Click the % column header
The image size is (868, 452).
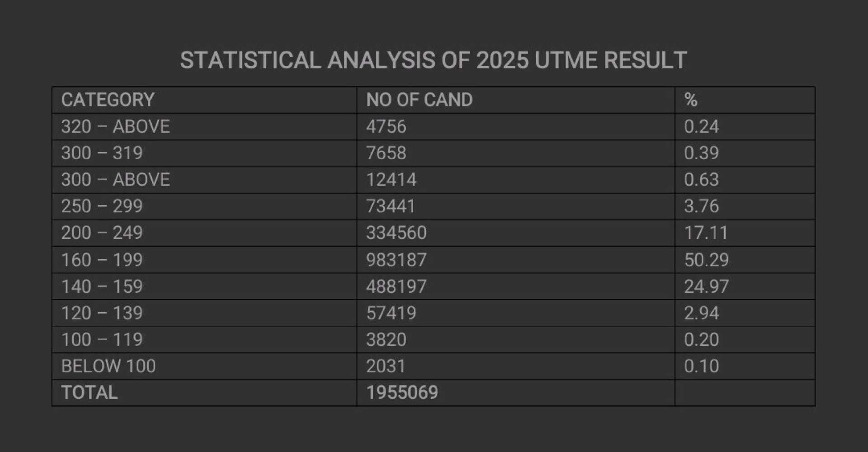[690, 100]
